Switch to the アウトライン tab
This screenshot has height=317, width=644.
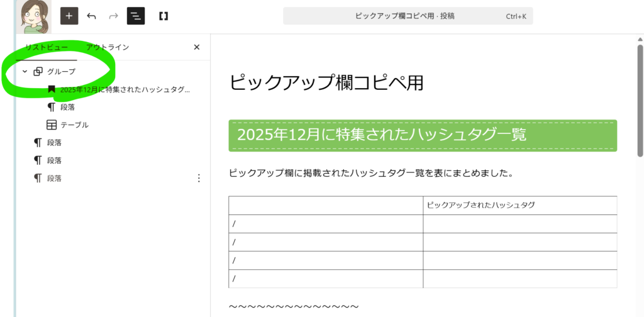point(108,47)
